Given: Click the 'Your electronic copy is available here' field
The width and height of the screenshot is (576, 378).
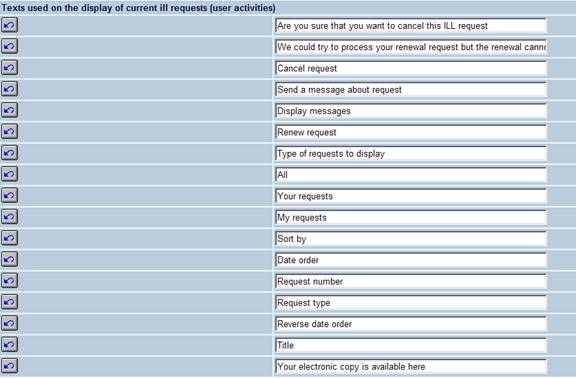Looking at the screenshot, I should (x=411, y=367).
